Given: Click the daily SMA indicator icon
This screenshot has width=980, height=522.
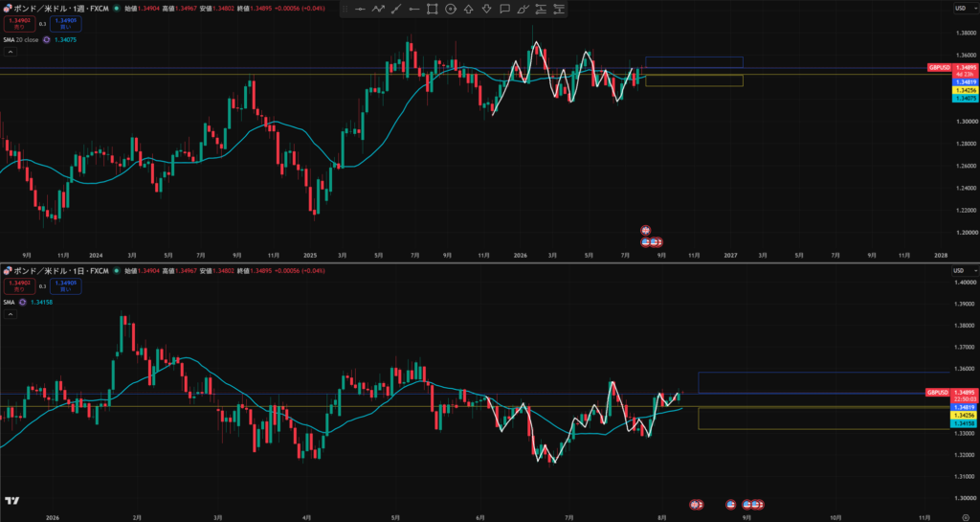Looking at the screenshot, I should (x=23, y=302).
